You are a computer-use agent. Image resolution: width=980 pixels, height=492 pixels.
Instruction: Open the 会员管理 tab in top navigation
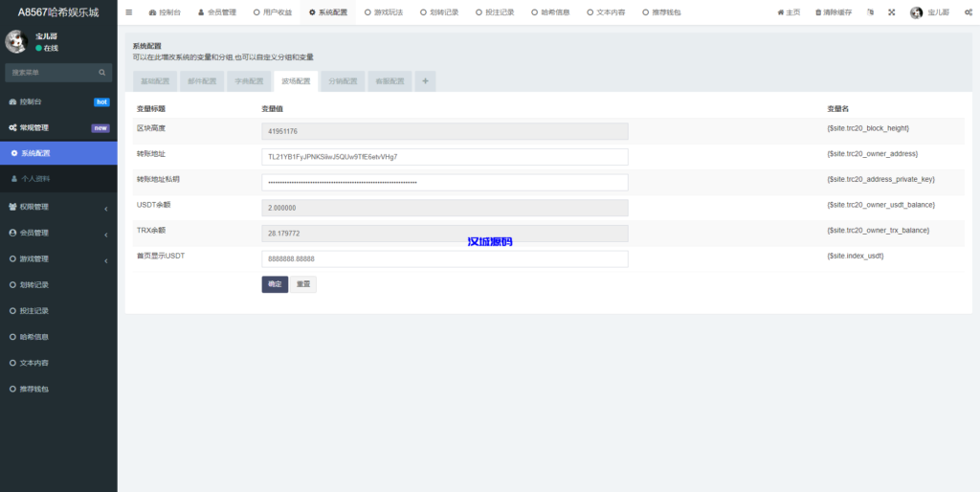tap(217, 11)
